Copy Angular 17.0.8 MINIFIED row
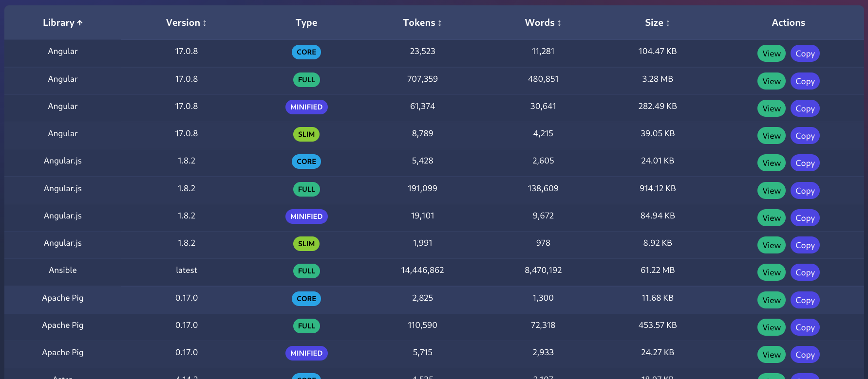 [x=805, y=108]
